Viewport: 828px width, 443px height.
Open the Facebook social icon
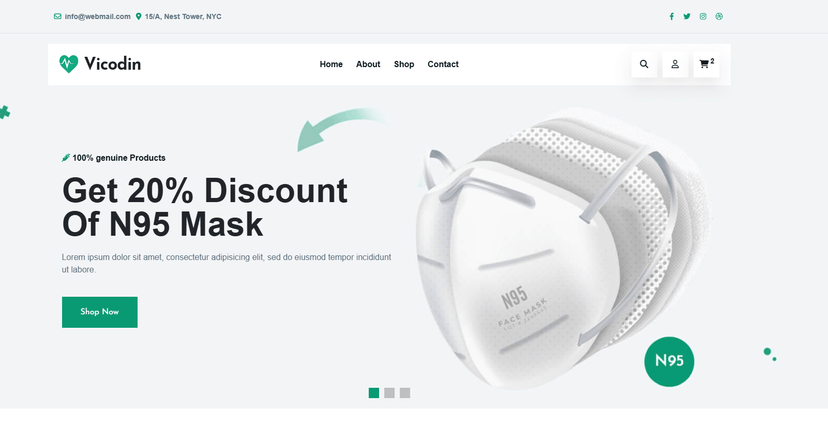click(672, 16)
